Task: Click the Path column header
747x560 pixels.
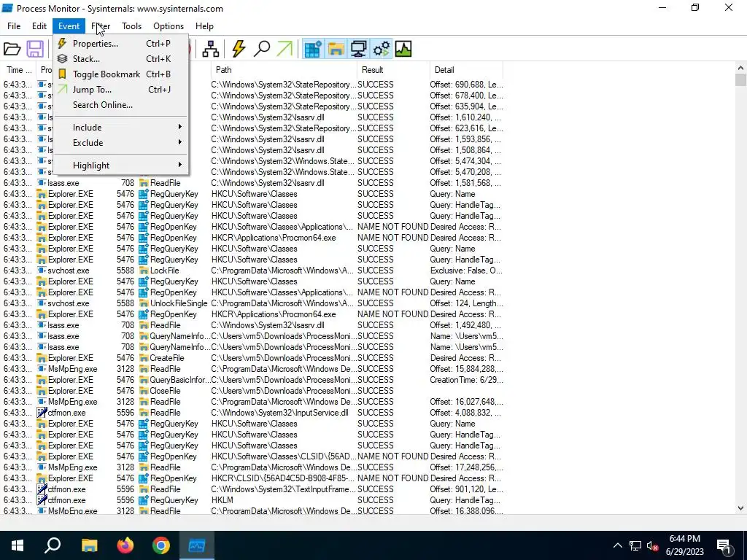Action: pyautogui.click(x=284, y=70)
